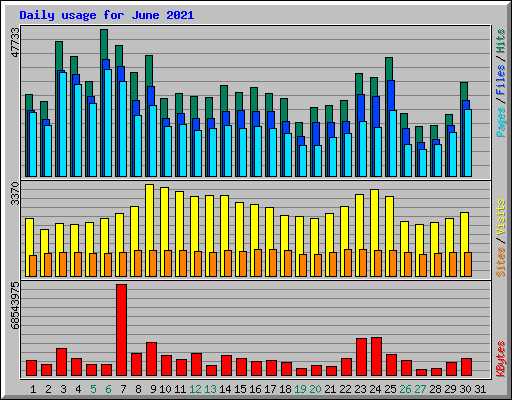Select the cyan Pages bar for day 3
Screen dimensions: 512x400
[63, 124]
